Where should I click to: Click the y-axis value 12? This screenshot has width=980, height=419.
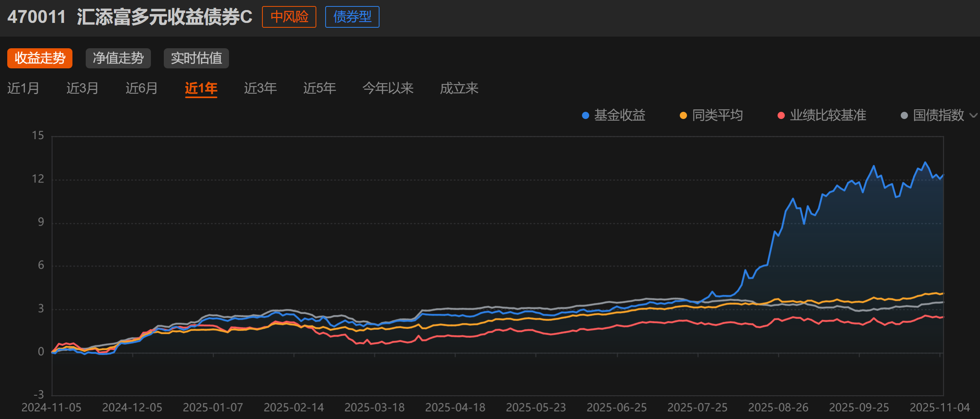click(38, 179)
